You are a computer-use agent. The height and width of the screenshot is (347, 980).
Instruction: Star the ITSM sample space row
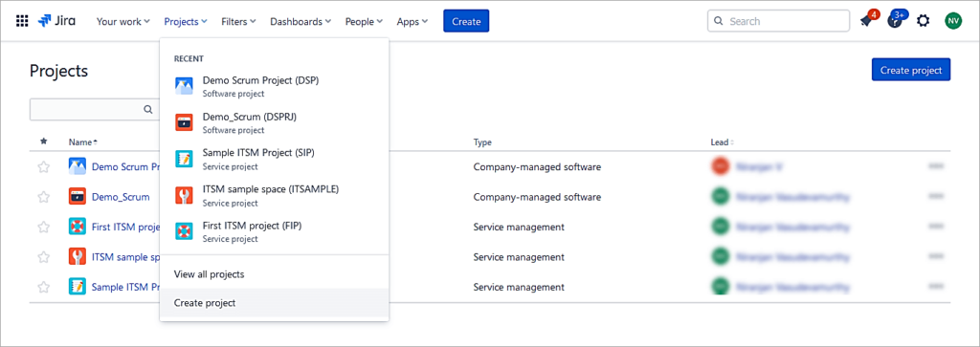[44, 256]
